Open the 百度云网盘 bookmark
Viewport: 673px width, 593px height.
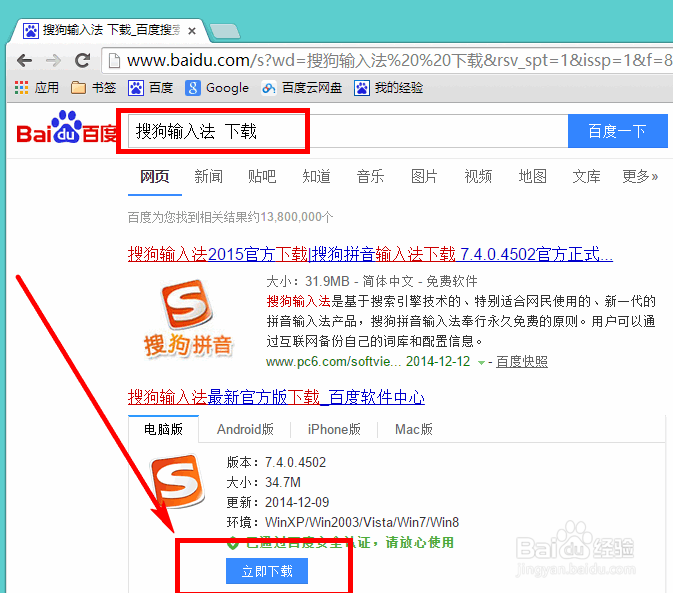pos(302,88)
